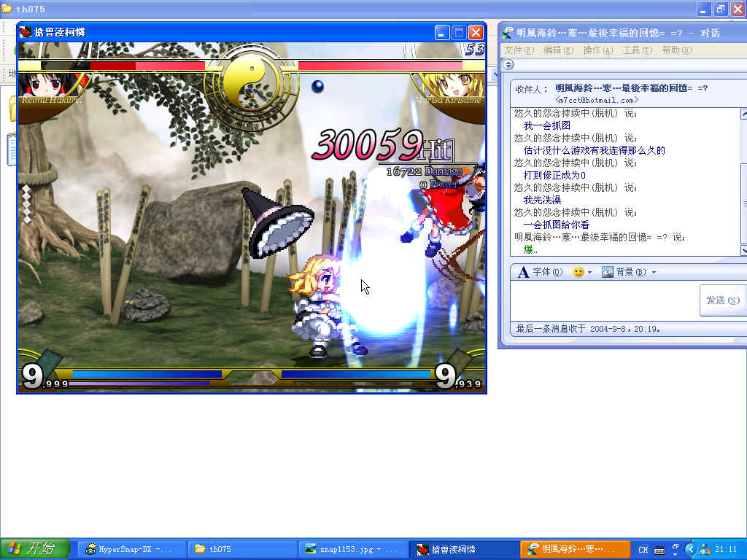Expand the chat toolbar chevron button

(508, 64)
